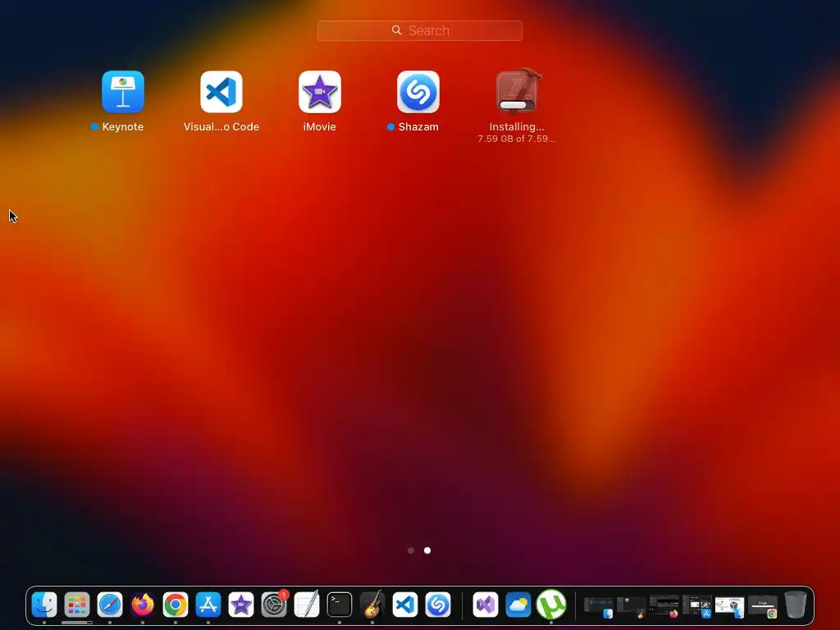Restore minimized Chrome window thumbnail in Dock
The width and height of the screenshot is (840, 630).
762,606
